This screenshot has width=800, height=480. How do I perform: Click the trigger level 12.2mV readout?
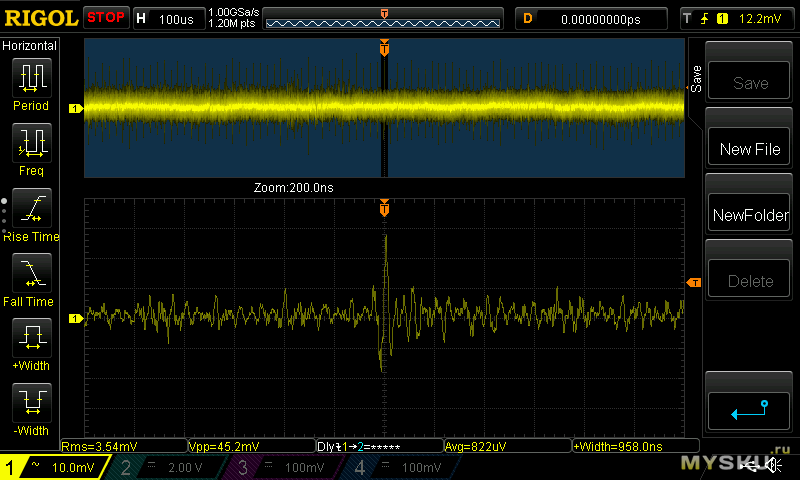pyautogui.click(x=760, y=19)
